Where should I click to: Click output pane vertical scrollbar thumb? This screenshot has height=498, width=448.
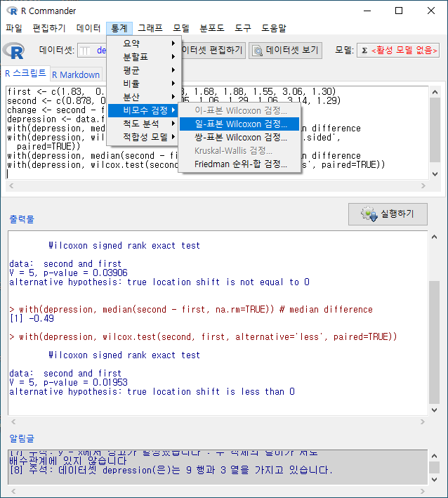pos(435,342)
